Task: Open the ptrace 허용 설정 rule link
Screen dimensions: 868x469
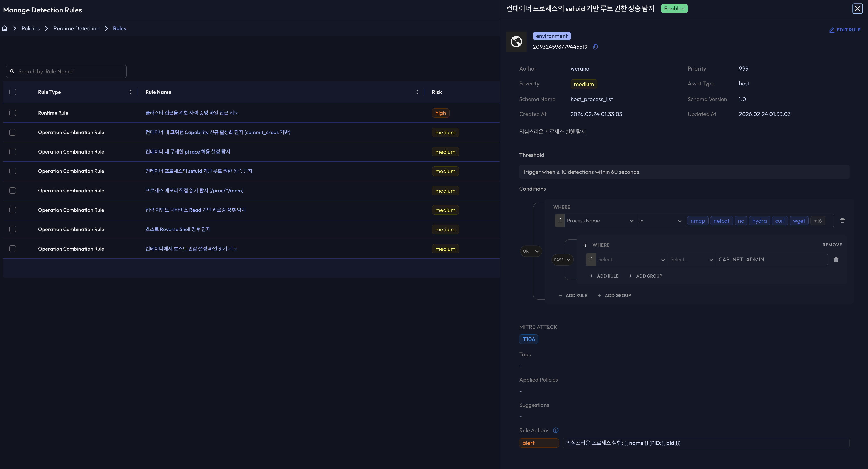Action: [x=188, y=152]
